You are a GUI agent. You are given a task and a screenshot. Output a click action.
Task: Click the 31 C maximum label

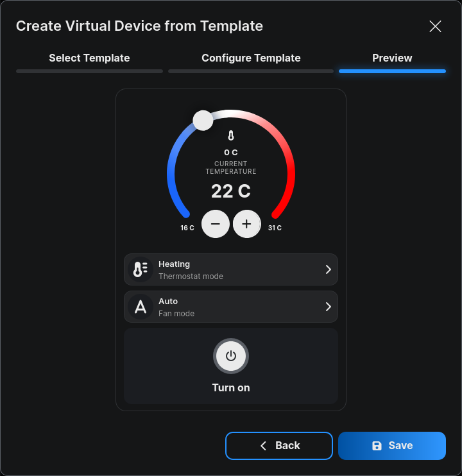[x=275, y=228]
